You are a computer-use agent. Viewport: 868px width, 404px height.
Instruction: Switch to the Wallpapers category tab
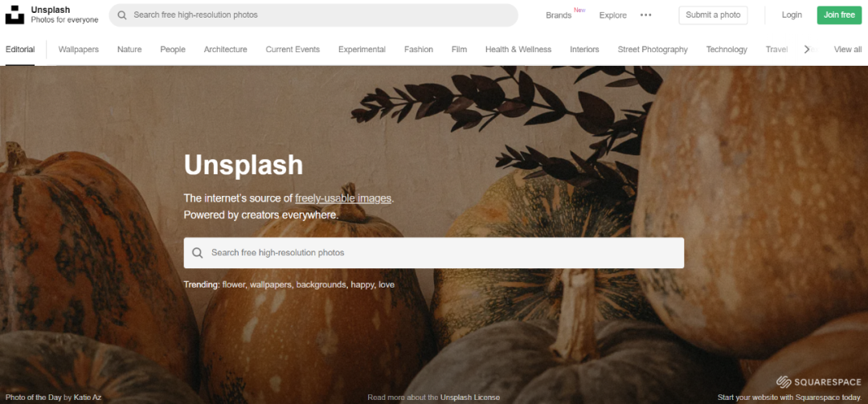(x=79, y=49)
